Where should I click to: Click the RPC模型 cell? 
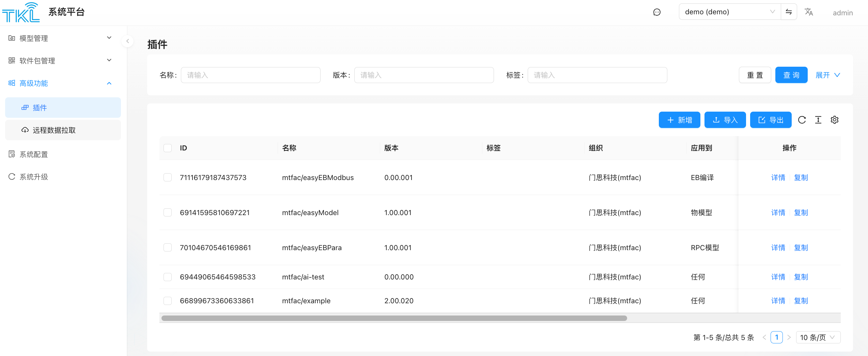pos(705,247)
